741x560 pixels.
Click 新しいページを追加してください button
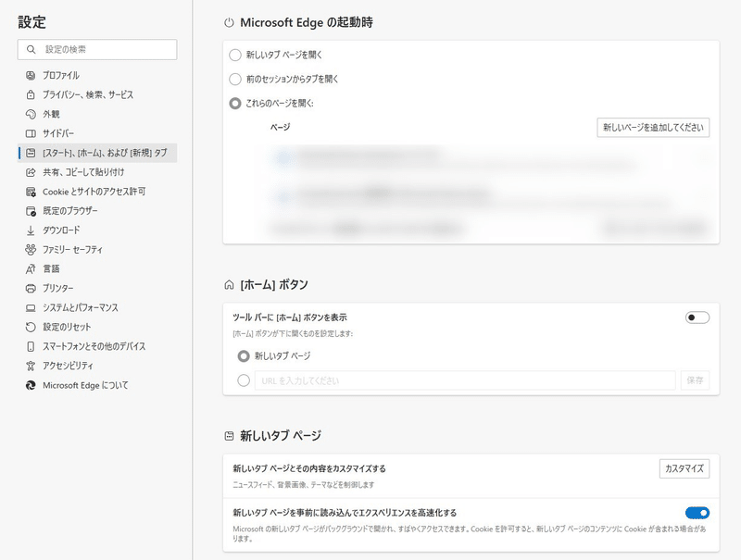(653, 128)
